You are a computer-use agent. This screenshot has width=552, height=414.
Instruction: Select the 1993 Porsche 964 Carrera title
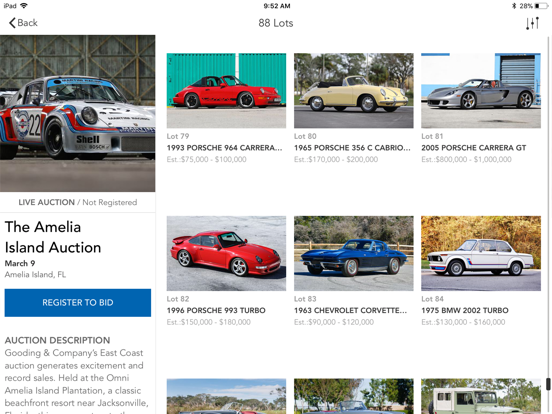[225, 148]
